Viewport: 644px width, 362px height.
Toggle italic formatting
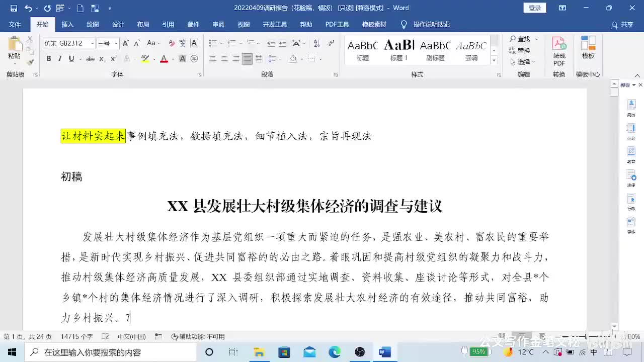click(x=60, y=59)
